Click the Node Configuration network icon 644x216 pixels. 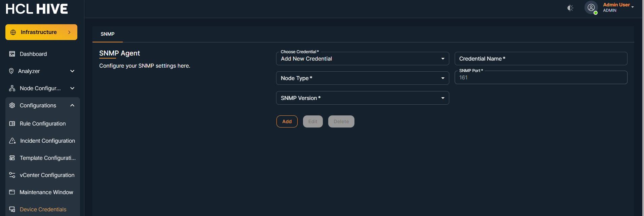pos(12,88)
